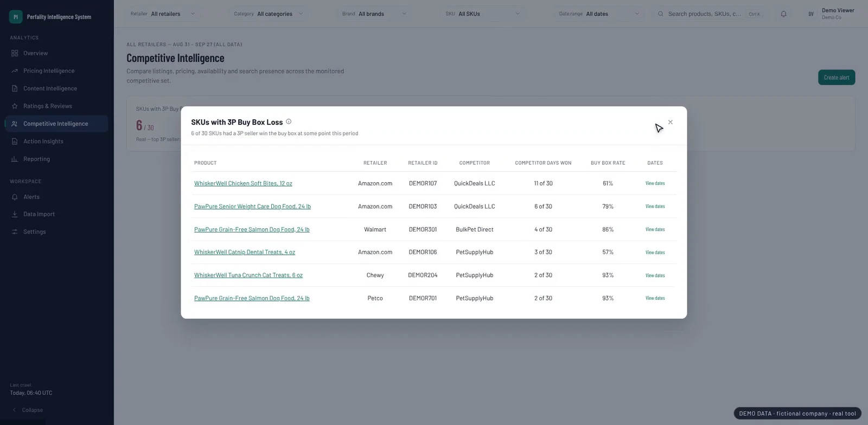Screen dimensions: 868x425
Task: Open notifications bell in top bar
Action: click(x=783, y=14)
